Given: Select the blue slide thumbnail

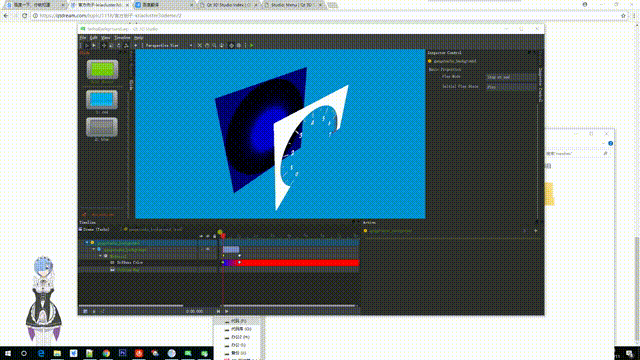Looking at the screenshot, I should point(102,100).
